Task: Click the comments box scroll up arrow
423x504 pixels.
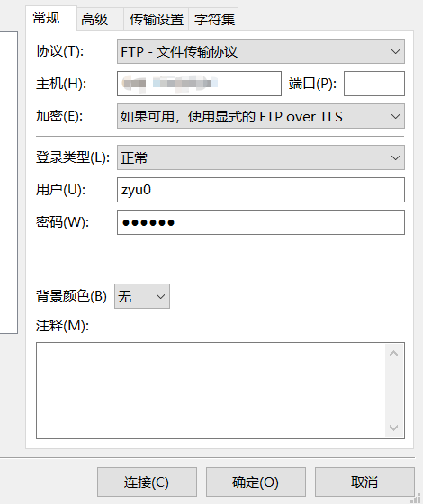Action: (394, 354)
